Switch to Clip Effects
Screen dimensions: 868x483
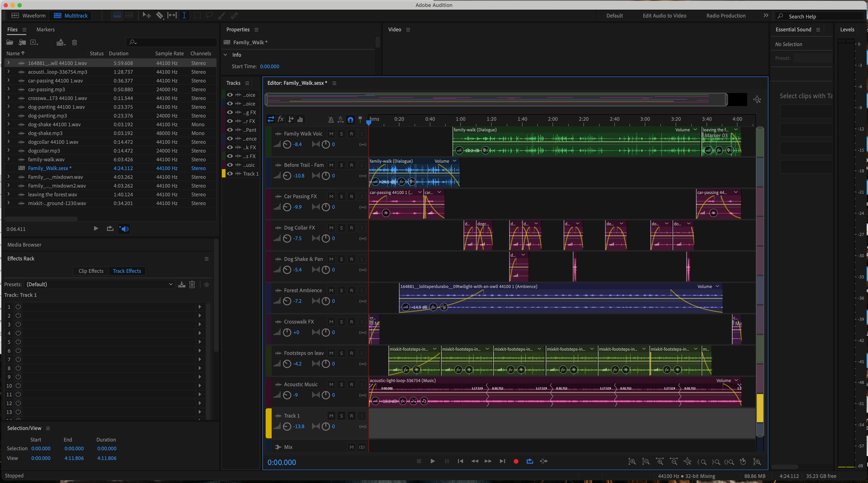[91, 271]
